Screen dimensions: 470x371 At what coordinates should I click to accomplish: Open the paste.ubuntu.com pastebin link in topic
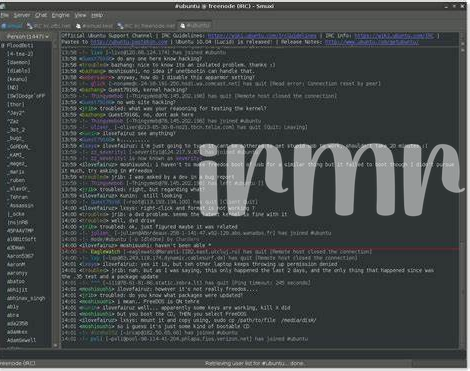coord(129,42)
